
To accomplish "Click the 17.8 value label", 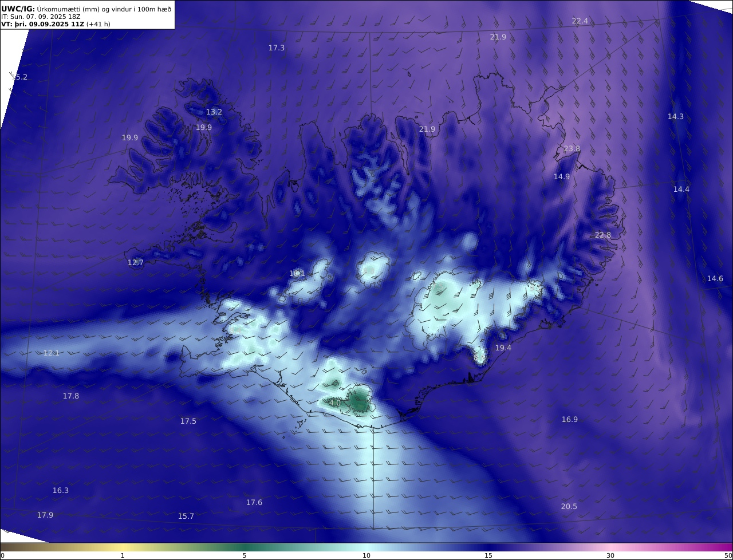I will click(71, 396).
